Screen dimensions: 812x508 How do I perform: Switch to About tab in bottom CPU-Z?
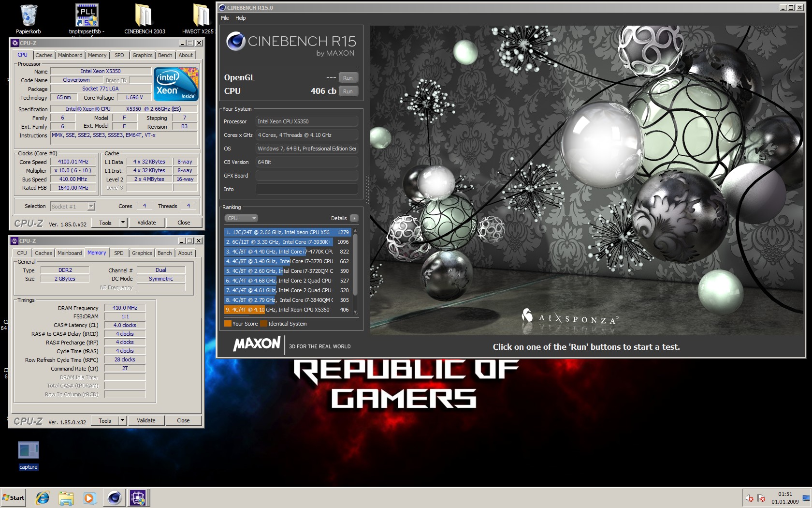click(185, 253)
